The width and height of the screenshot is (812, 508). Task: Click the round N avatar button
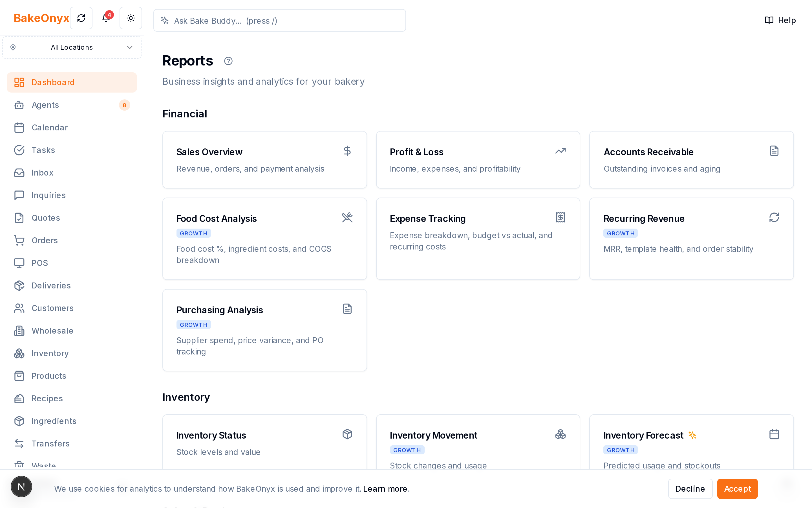21,487
